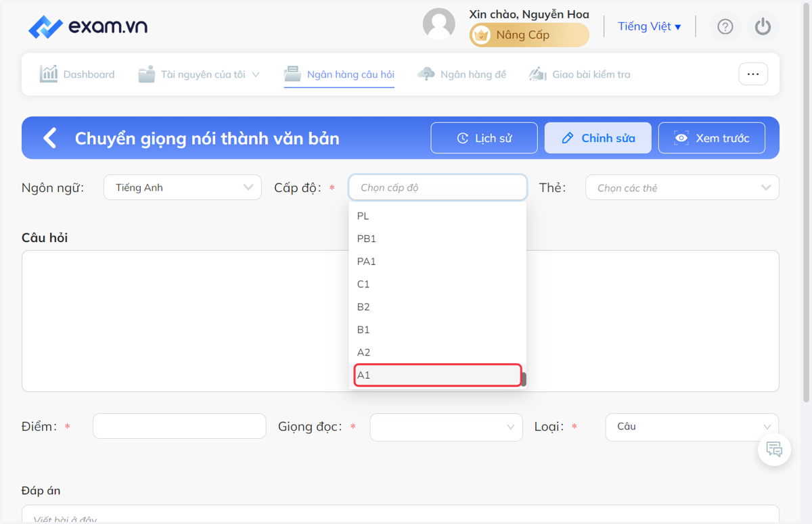Image resolution: width=812 pixels, height=524 pixels.
Task: Click the exam.vn logo
Action: coord(88,27)
